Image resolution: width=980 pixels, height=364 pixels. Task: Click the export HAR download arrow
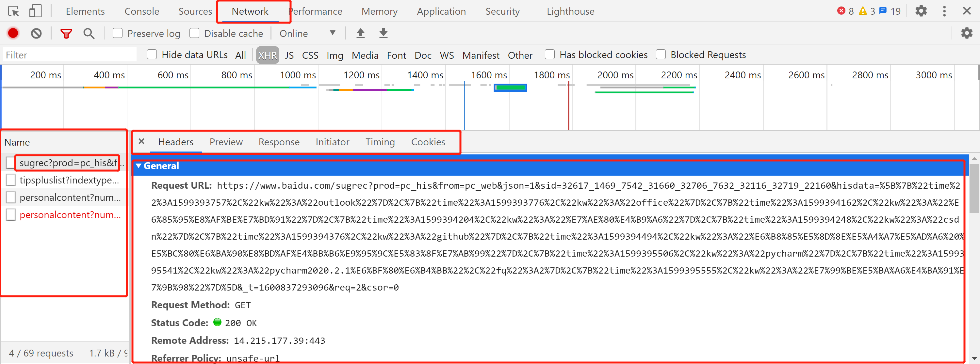point(383,34)
